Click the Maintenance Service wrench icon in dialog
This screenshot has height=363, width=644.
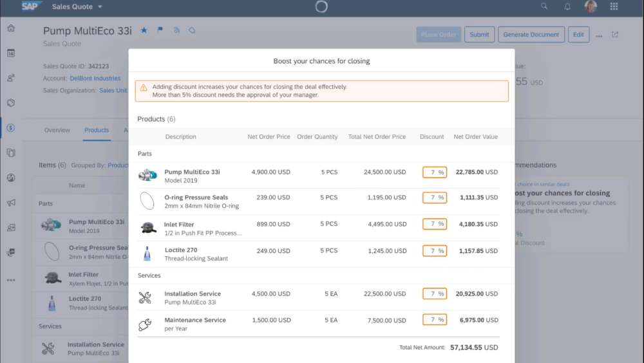click(145, 324)
